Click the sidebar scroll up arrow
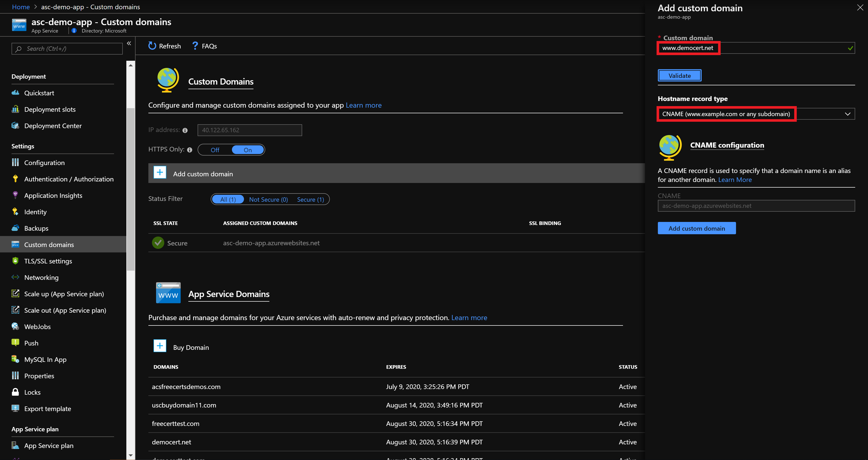 (x=131, y=65)
